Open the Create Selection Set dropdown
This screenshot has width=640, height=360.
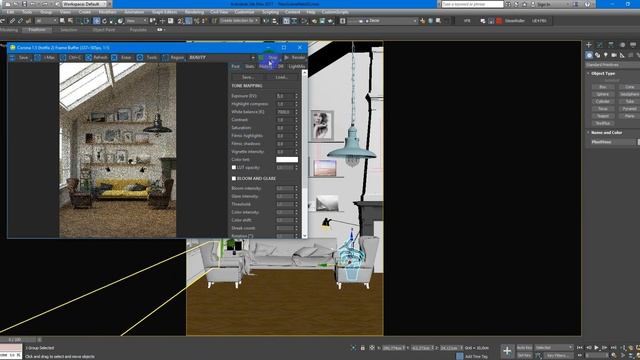(239, 21)
